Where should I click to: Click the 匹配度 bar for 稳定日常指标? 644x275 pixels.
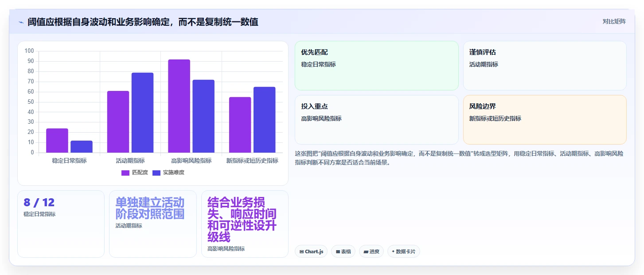[x=57, y=141]
